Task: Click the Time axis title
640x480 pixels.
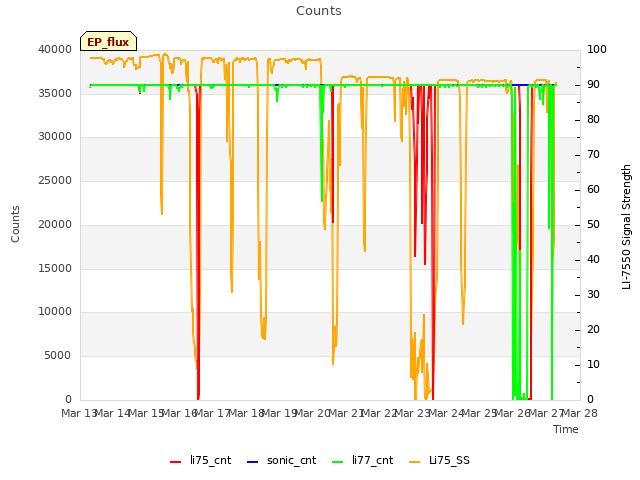Action: click(566, 429)
